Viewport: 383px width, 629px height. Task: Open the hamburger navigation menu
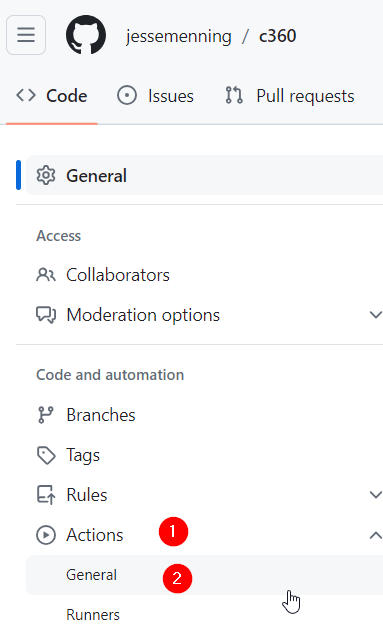click(x=26, y=35)
